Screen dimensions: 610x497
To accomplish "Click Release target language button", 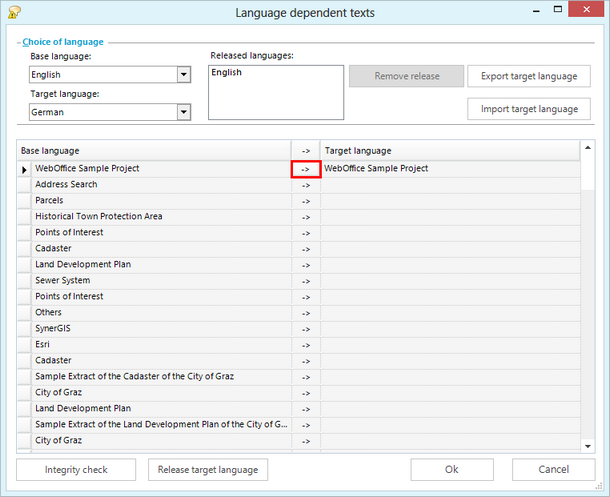I will pos(208,469).
